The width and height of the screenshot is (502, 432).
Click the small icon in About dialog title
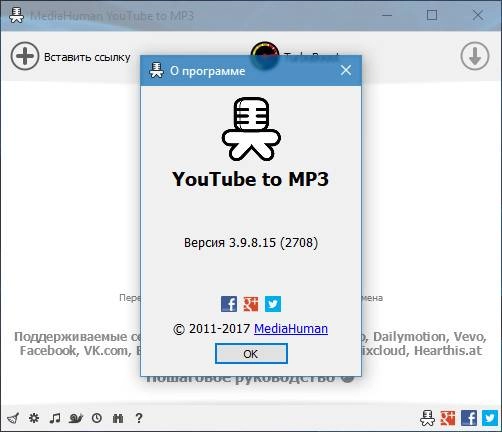pos(156,70)
